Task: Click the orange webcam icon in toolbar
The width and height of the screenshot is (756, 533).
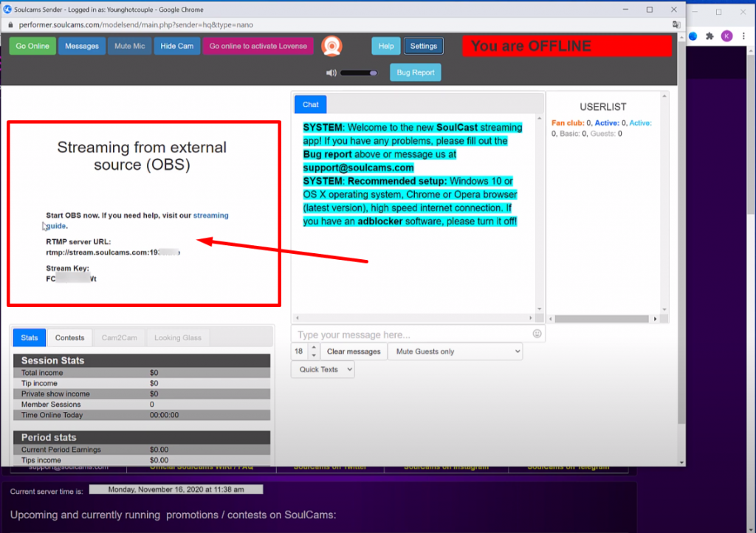Action: [331, 47]
